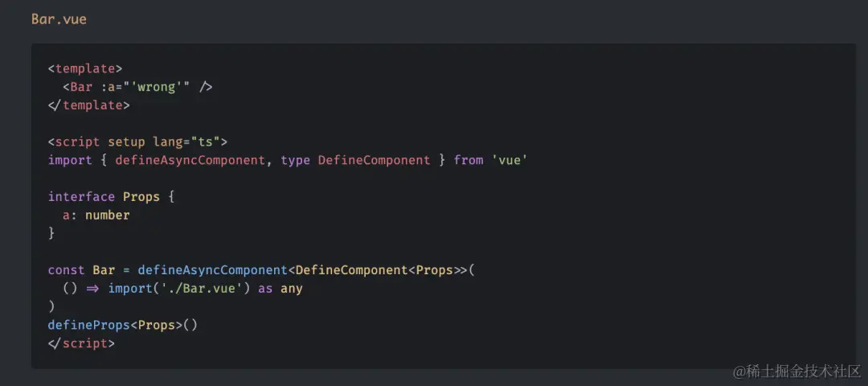Click the Bar.vue filename heading
868x386 pixels.
coord(59,19)
